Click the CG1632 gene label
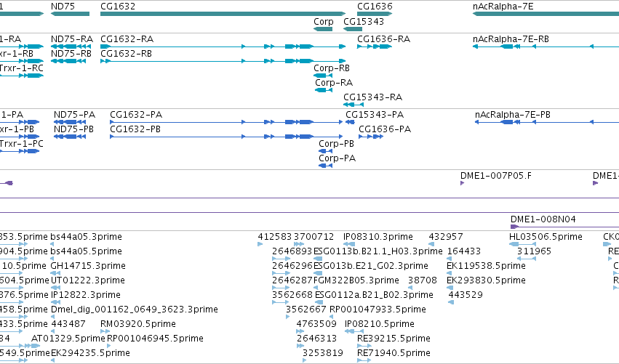 pyautogui.click(x=118, y=7)
